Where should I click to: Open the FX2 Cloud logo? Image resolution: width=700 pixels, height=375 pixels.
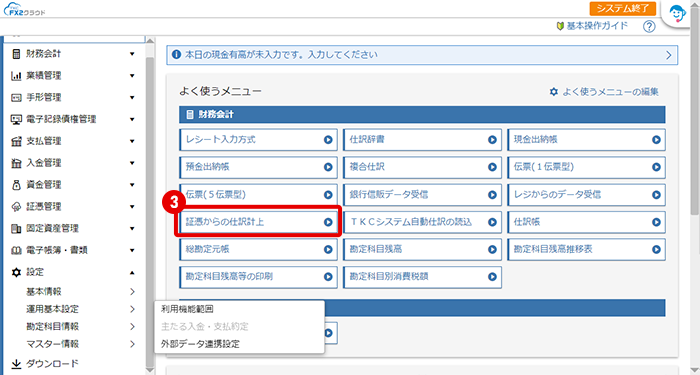pyautogui.click(x=24, y=9)
